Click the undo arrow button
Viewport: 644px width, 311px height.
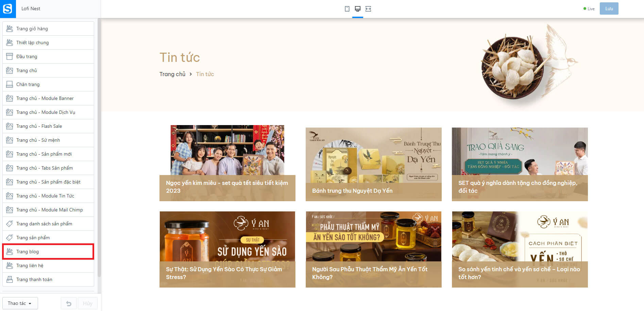(69, 303)
